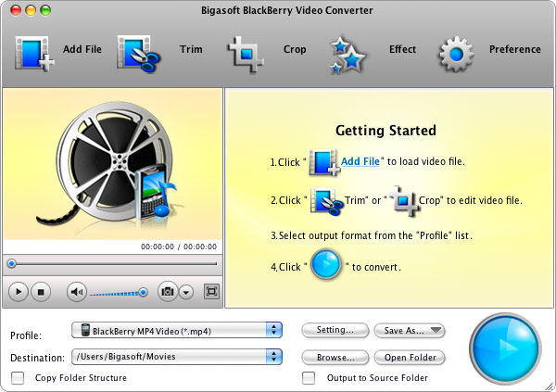Image resolution: width=556 pixels, height=392 pixels.
Task: Start conversion with big blue button
Action: click(505, 348)
